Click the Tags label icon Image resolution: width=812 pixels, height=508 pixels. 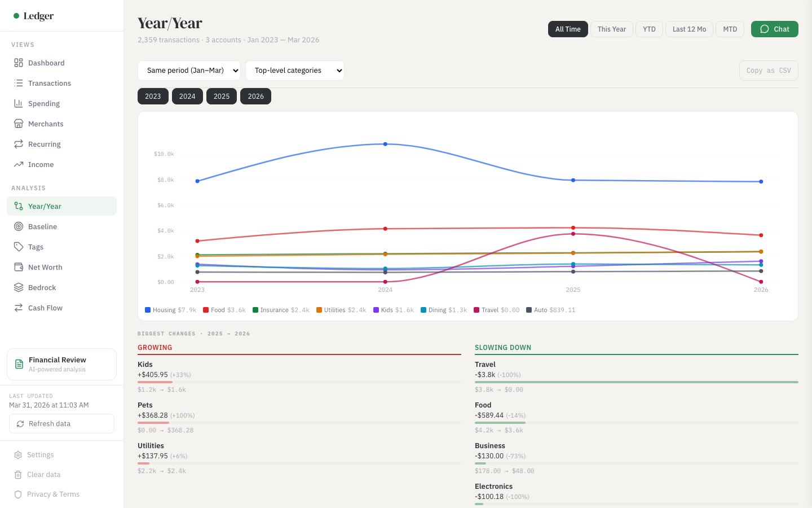click(x=19, y=247)
